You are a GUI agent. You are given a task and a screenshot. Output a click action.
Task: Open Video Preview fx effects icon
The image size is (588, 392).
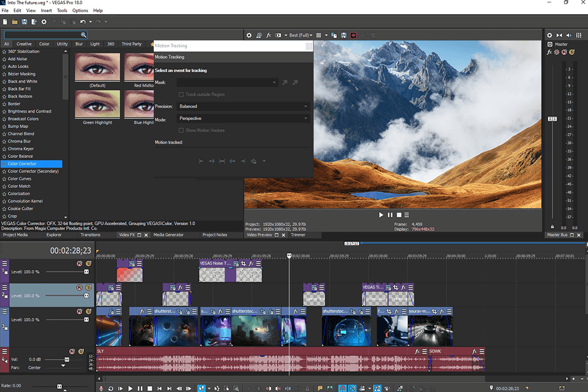click(269, 36)
